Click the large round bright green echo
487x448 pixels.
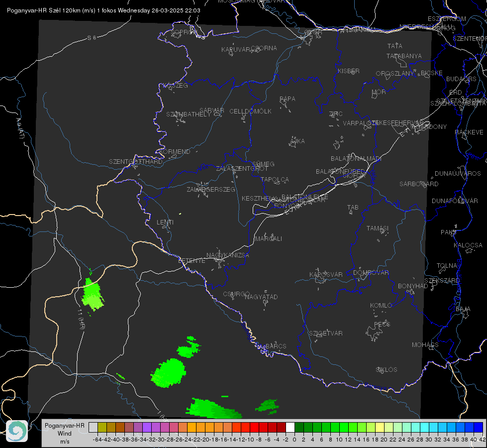pyautogui.click(x=168, y=373)
